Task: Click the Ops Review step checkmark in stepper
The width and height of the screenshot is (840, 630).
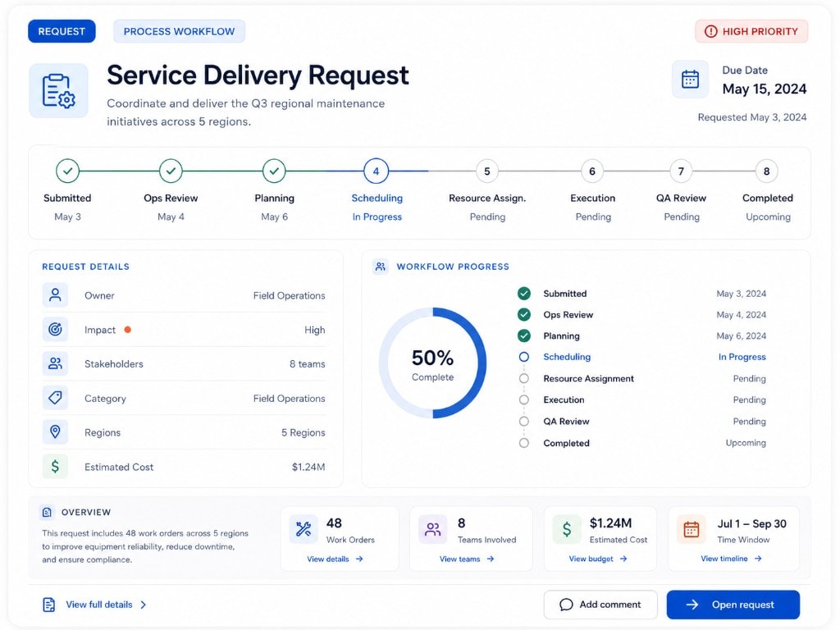Action: point(171,171)
